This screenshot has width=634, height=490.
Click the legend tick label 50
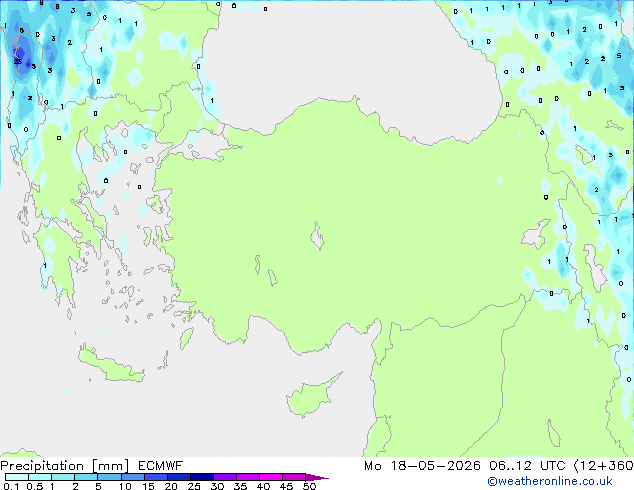[x=310, y=486]
